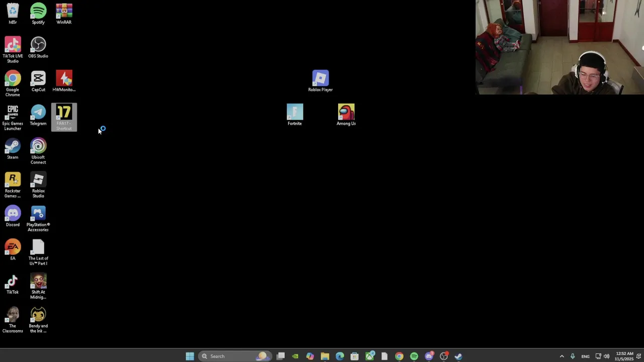644x362 pixels.
Task: Select the Epic Games Launcher desktop icon
Action: pyautogui.click(x=13, y=117)
